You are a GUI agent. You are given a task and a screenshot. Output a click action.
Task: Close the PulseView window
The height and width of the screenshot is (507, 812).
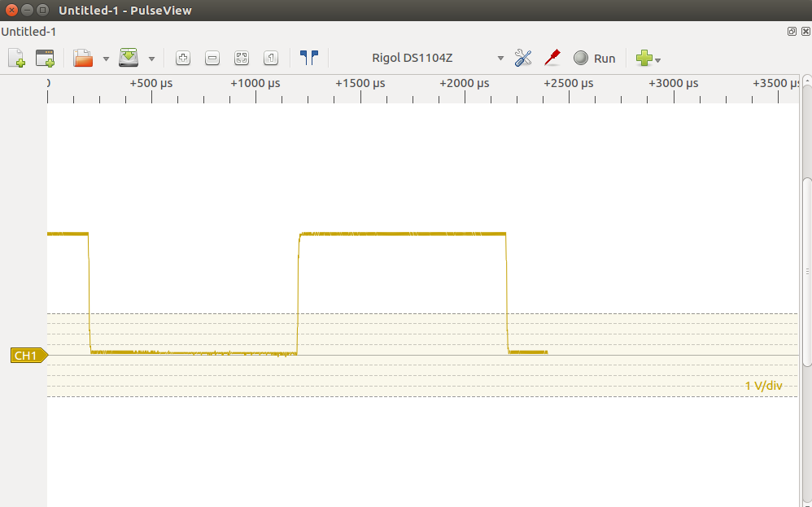pos(11,10)
